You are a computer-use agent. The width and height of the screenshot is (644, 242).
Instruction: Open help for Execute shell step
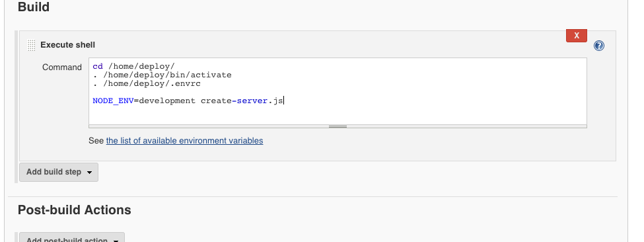click(x=599, y=46)
